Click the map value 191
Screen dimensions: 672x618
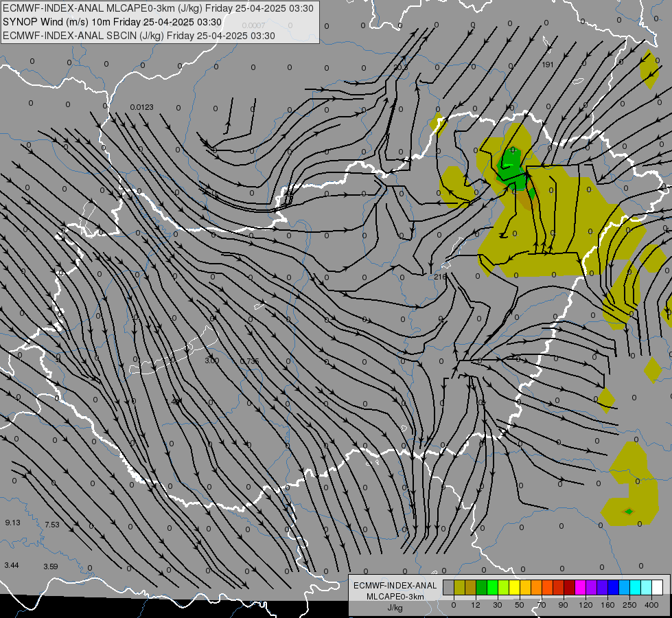[x=548, y=65]
